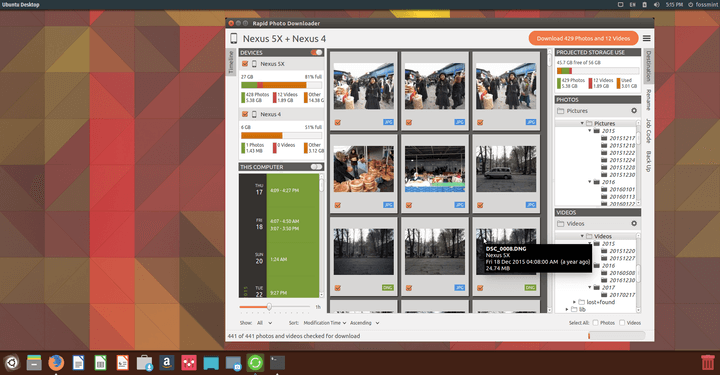
Task: Collapse the Pictures tree node
Action: pyautogui.click(x=582, y=123)
